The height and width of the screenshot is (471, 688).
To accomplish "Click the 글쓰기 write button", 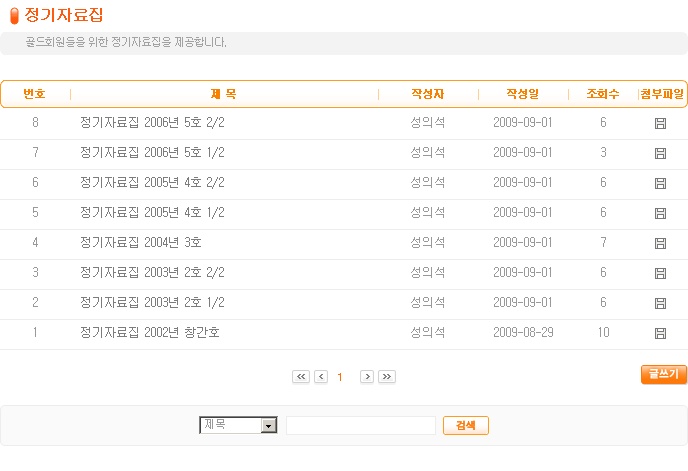I will point(663,374).
